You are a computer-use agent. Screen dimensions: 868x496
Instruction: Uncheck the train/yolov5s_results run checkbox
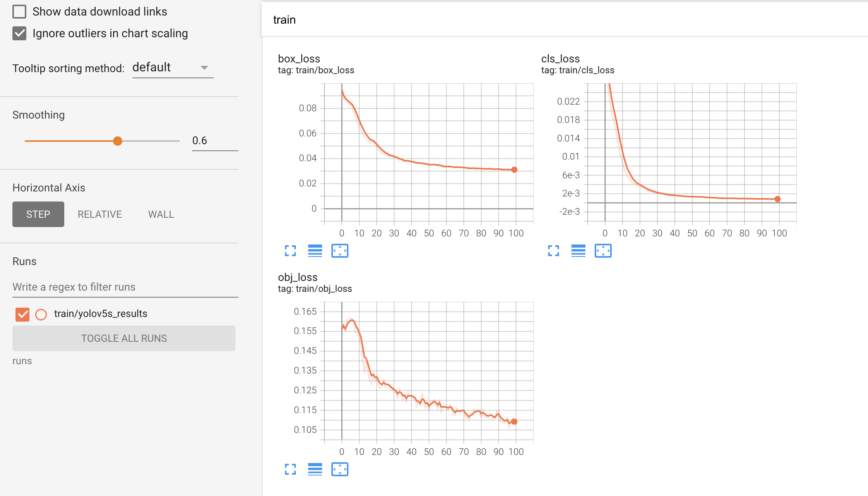tap(22, 314)
